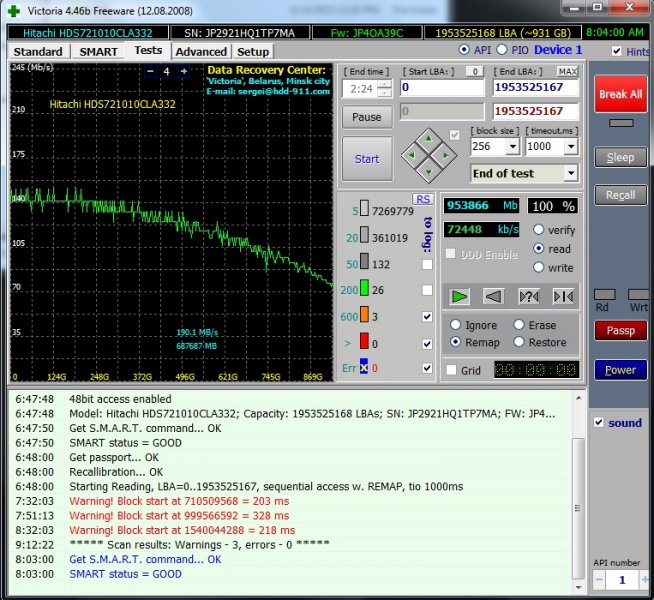Click the RS reset statistics icon
This screenshot has width=654, height=600.
tap(422, 199)
